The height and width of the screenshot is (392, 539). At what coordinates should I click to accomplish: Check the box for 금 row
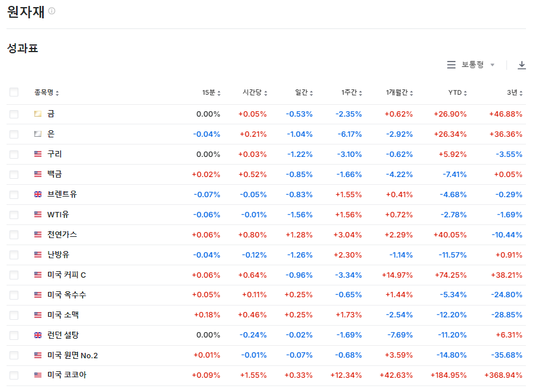tap(14, 114)
